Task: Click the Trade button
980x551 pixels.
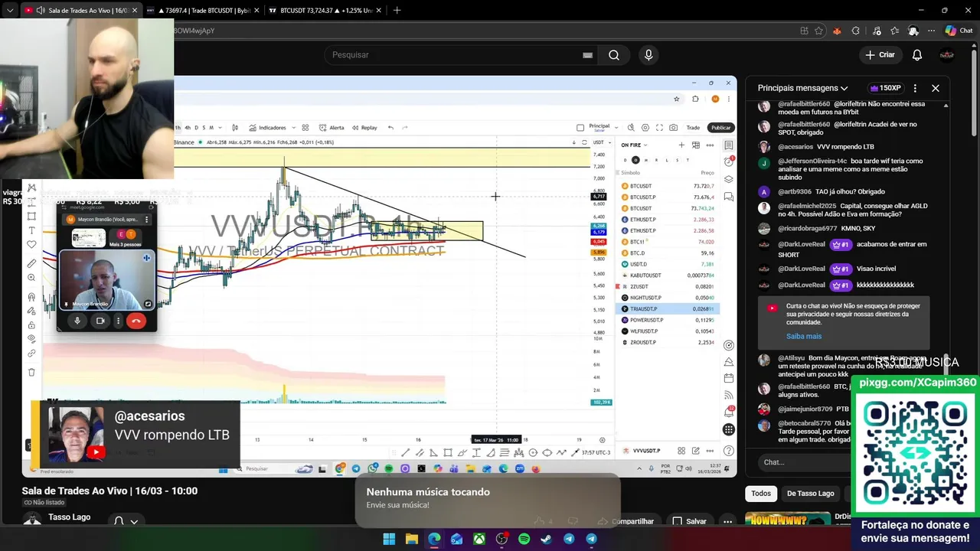Action: pyautogui.click(x=693, y=128)
